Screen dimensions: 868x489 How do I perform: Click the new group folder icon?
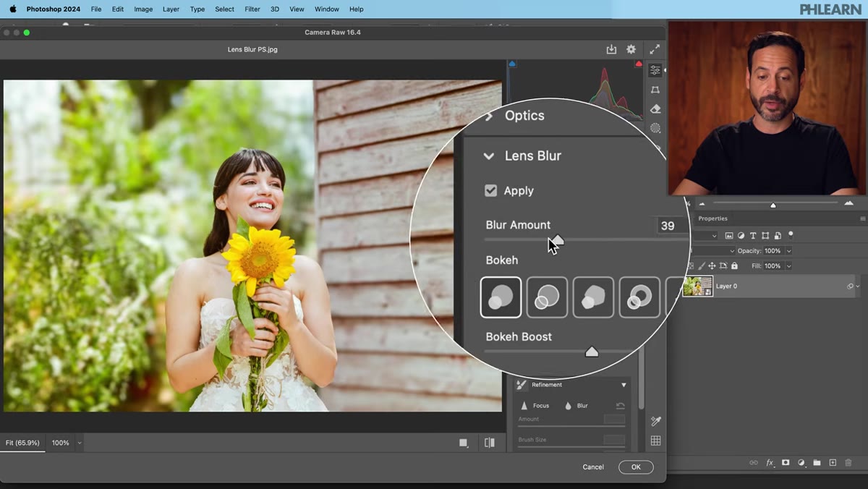click(817, 462)
